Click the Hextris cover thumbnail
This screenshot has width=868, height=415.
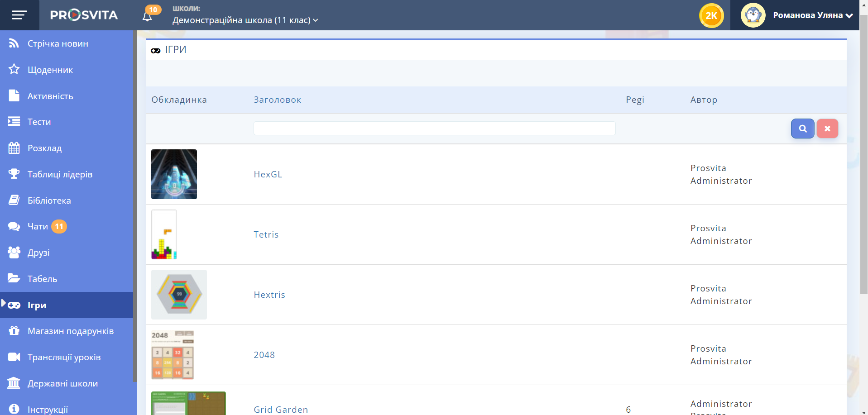point(179,295)
